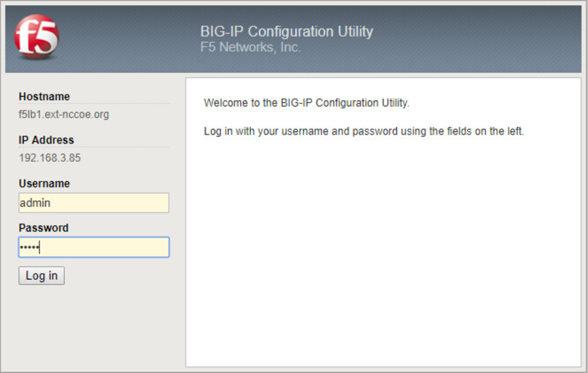
Task: Focus the Username input field
Action: coord(94,203)
